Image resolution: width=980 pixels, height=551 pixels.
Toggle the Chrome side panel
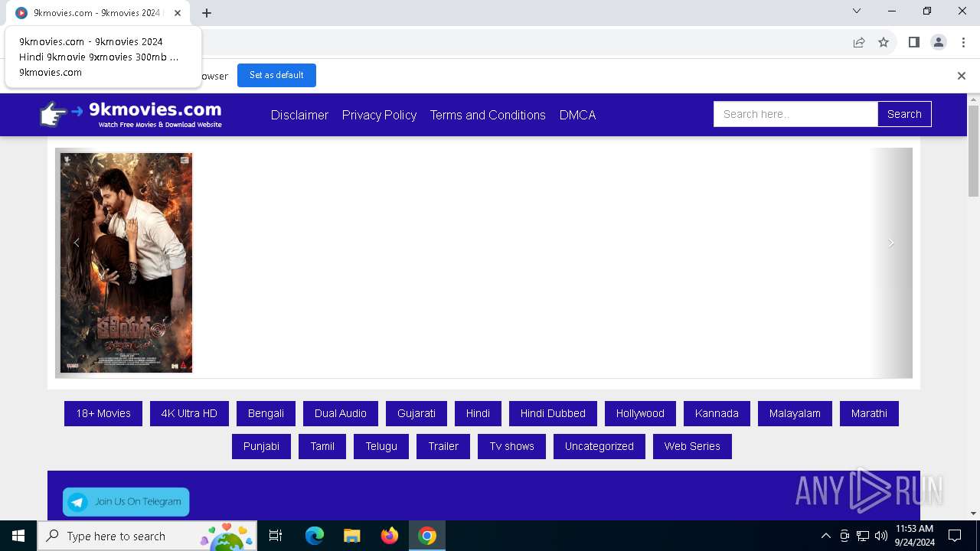[913, 42]
